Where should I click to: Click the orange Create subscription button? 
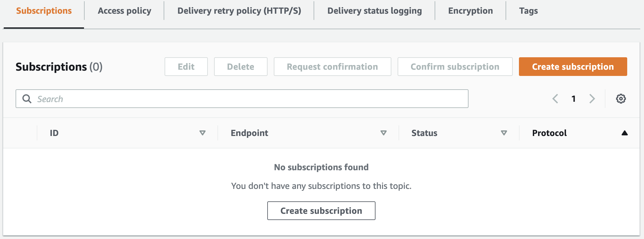click(573, 66)
